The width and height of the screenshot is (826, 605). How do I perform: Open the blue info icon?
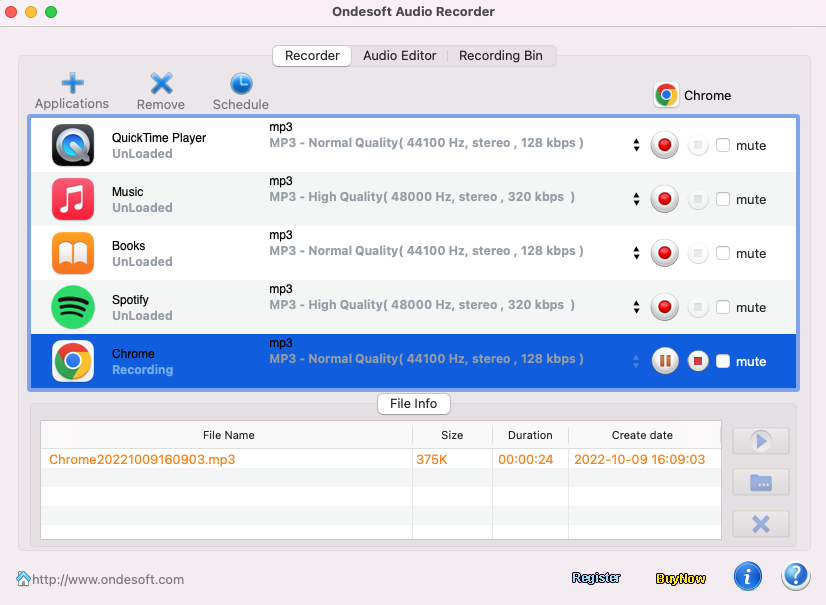(x=748, y=576)
